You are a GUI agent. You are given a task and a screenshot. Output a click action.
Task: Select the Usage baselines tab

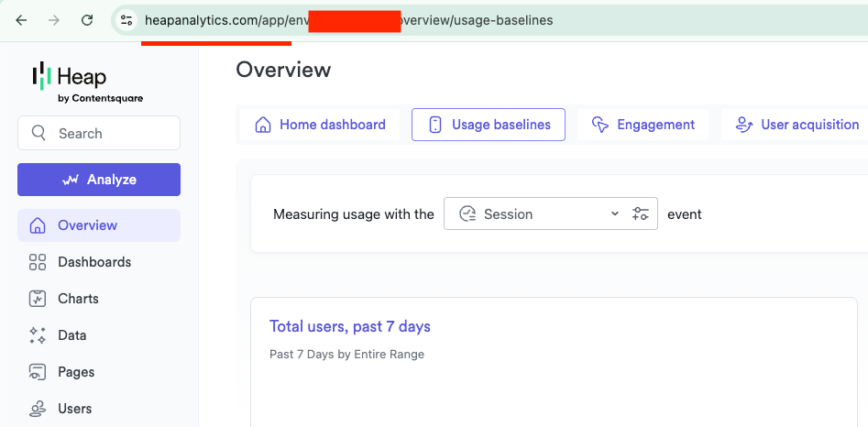click(x=489, y=125)
